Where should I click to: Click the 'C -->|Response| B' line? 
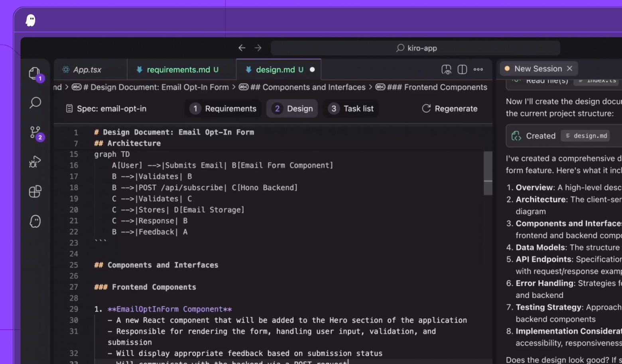[x=150, y=221]
